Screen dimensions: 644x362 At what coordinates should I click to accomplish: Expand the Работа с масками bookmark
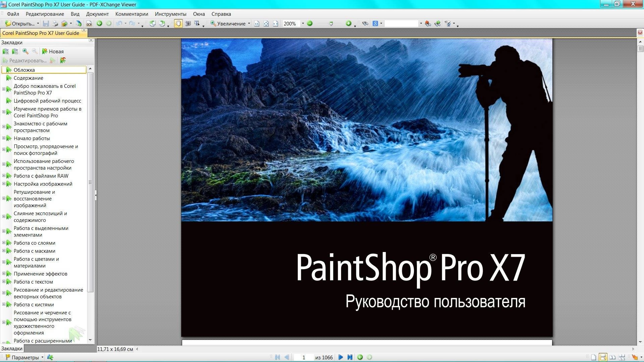(x=4, y=251)
